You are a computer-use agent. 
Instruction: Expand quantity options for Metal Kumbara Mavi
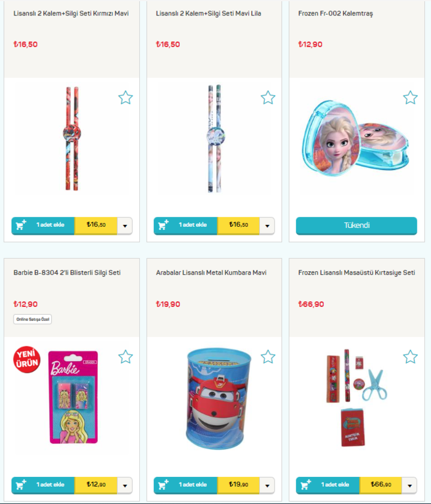click(267, 486)
